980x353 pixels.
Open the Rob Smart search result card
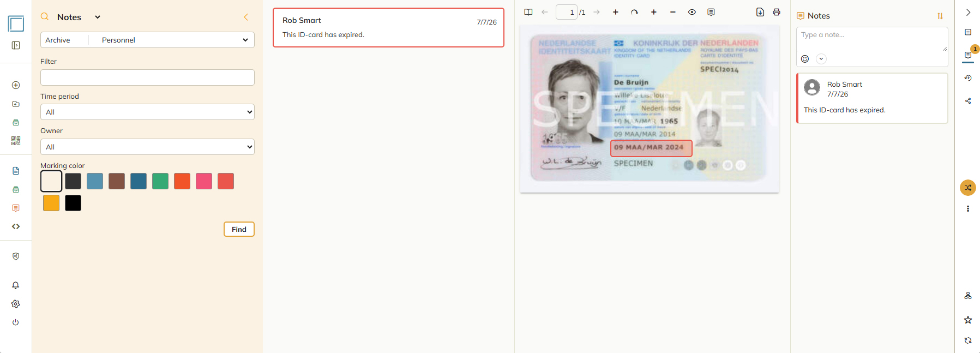pos(388,27)
